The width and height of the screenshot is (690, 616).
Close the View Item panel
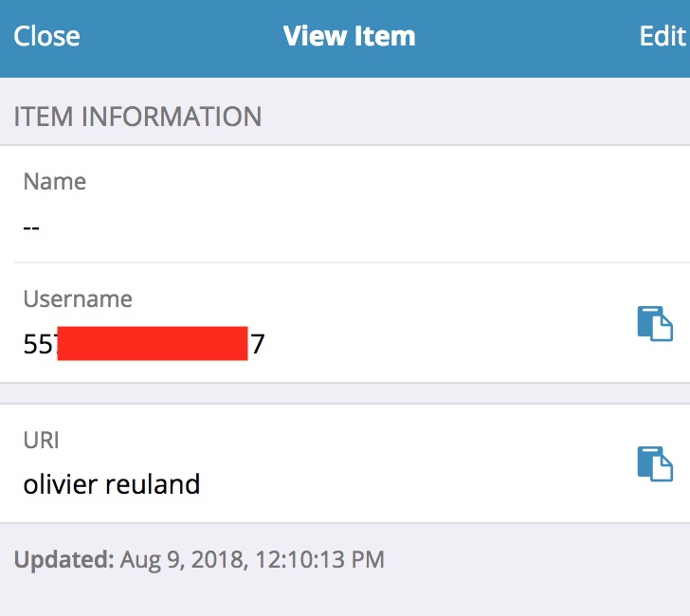pyautogui.click(x=46, y=37)
